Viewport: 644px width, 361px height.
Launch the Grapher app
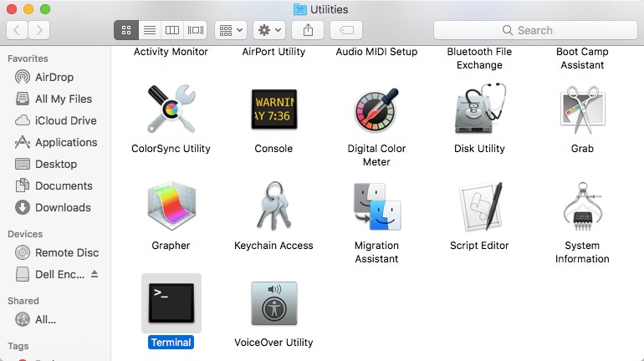pos(171,207)
